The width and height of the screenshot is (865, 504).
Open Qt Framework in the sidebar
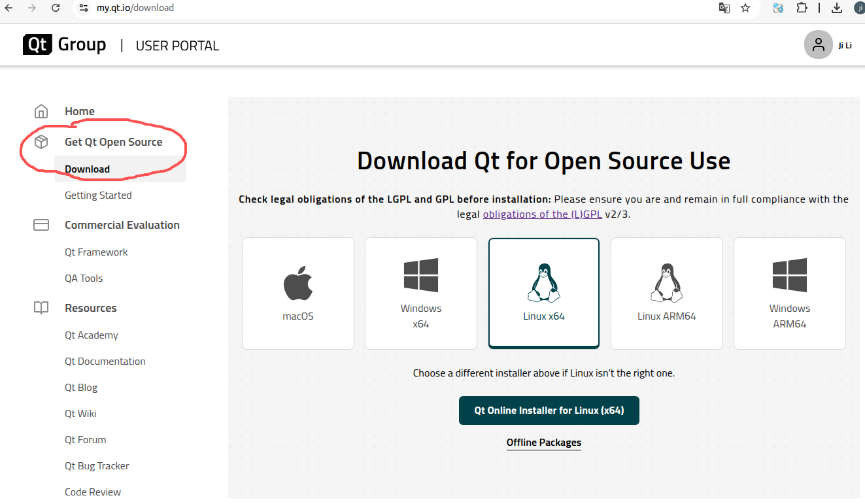tap(96, 252)
